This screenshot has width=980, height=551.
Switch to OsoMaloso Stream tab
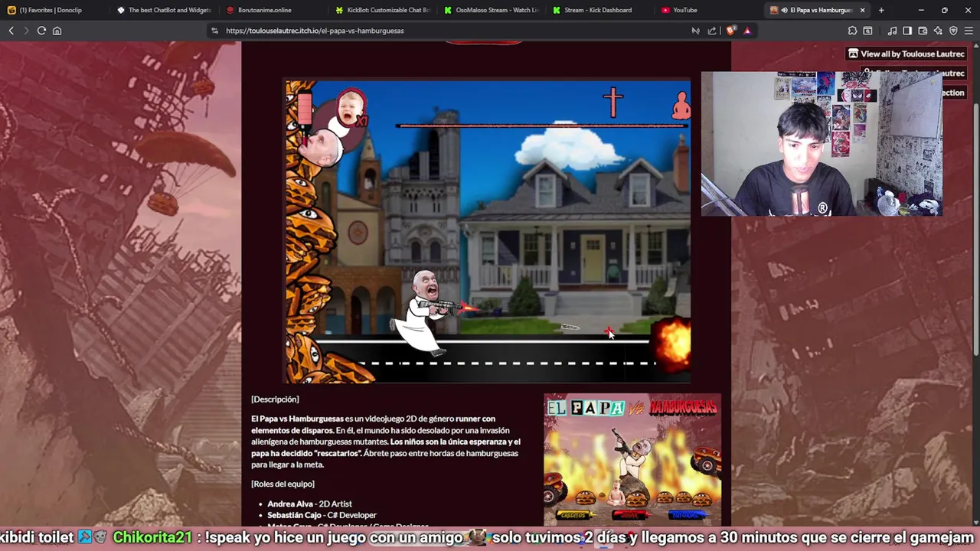click(492, 10)
